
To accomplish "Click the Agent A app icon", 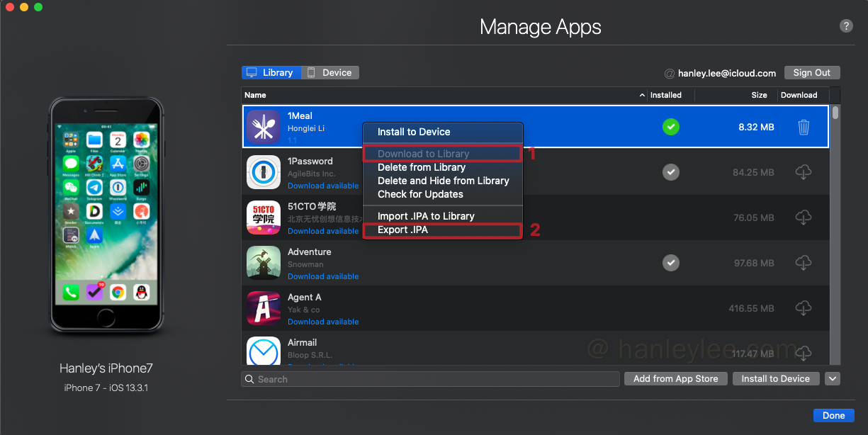I will click(264, 308).
